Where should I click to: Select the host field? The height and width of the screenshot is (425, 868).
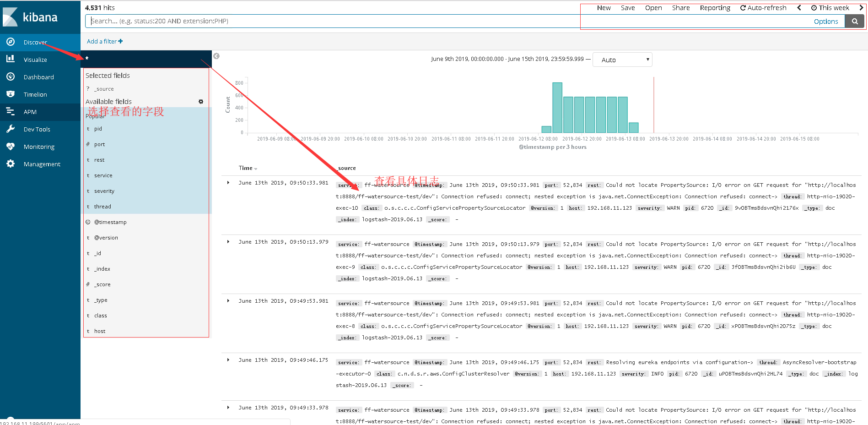point(100,331)
